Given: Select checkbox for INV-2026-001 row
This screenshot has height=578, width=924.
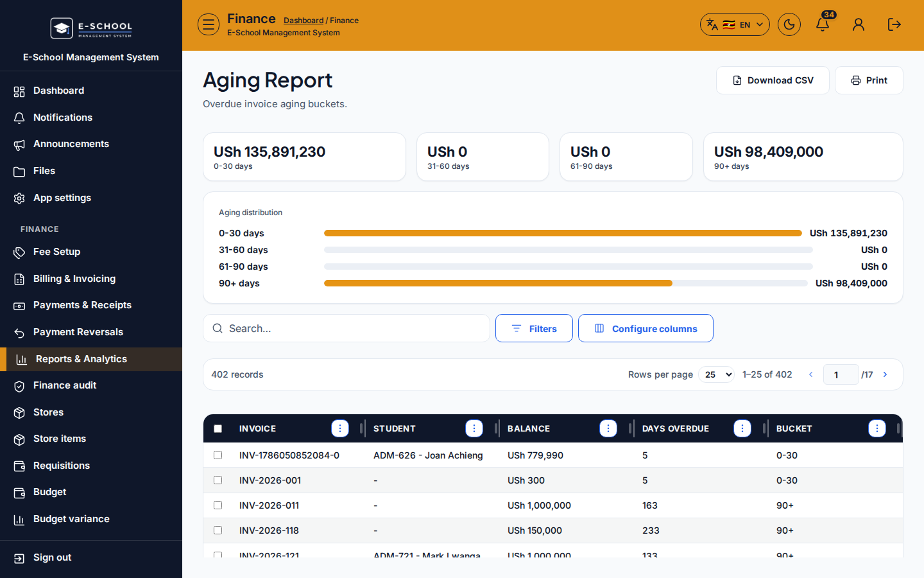Looking at the screenshot, I should (218, 480).
